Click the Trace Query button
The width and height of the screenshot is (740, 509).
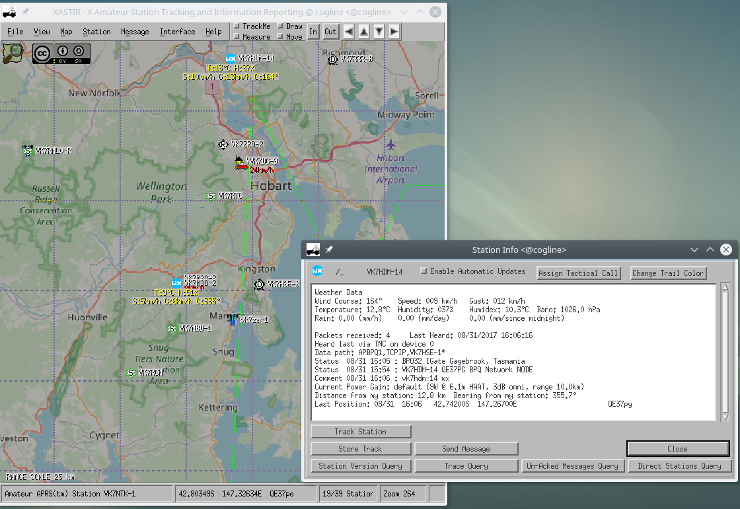click(x=466, y=466)
